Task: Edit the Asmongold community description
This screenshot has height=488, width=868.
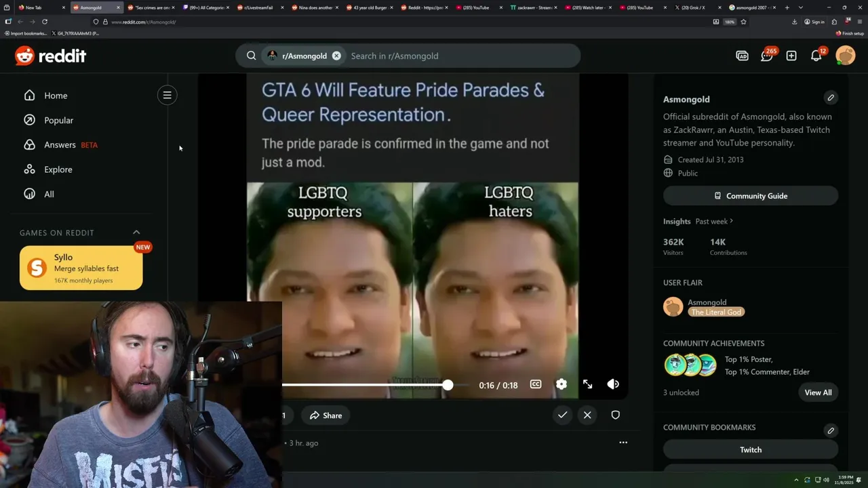Action: tap(831, 98)
